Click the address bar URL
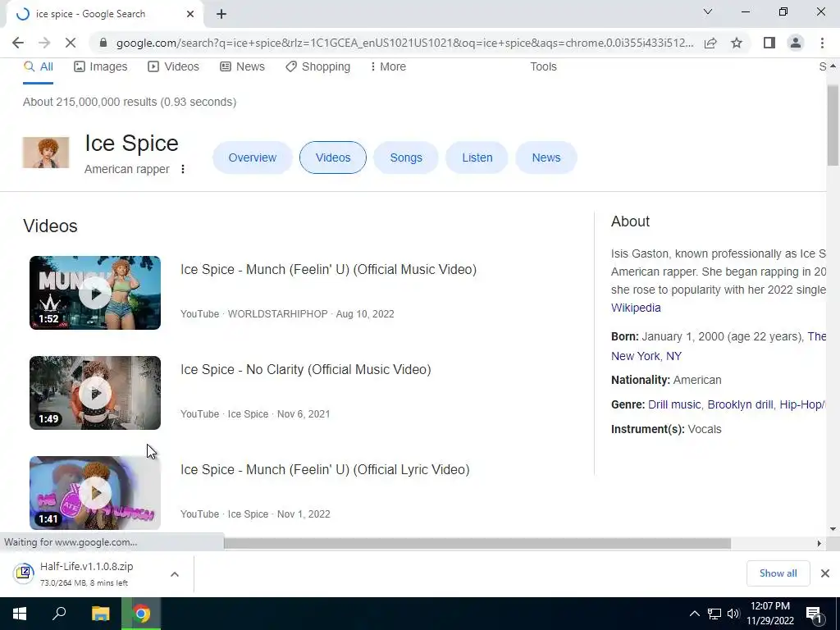Image resolution: width=840 pixels, height=630 pixels. click(404, 43)
